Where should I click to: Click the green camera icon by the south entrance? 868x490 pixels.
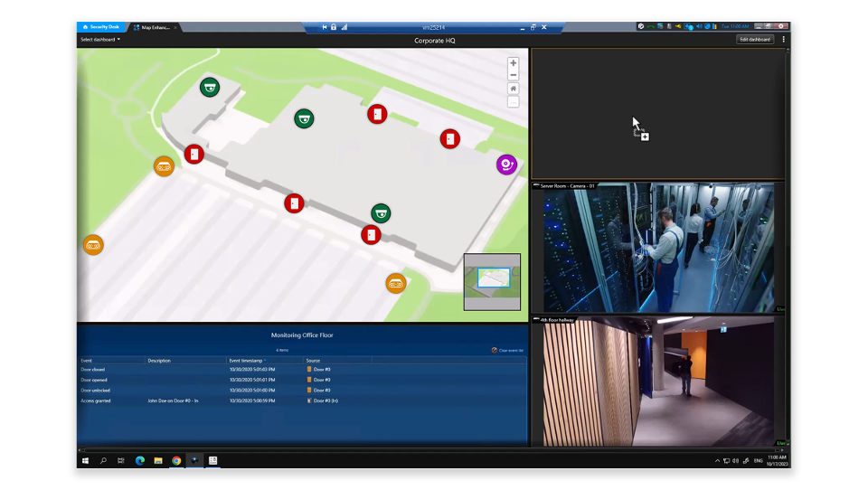point(381,213)
